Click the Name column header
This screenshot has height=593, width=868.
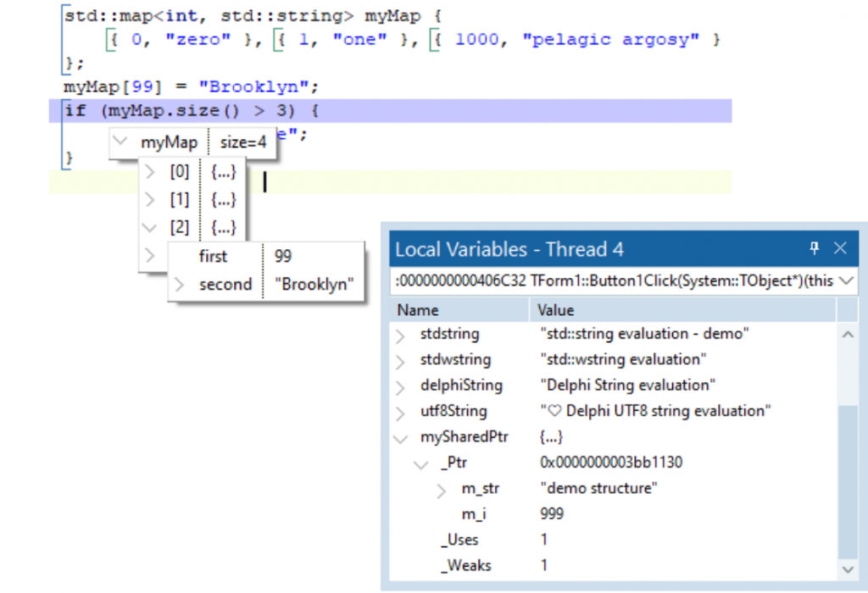point(460,310)
